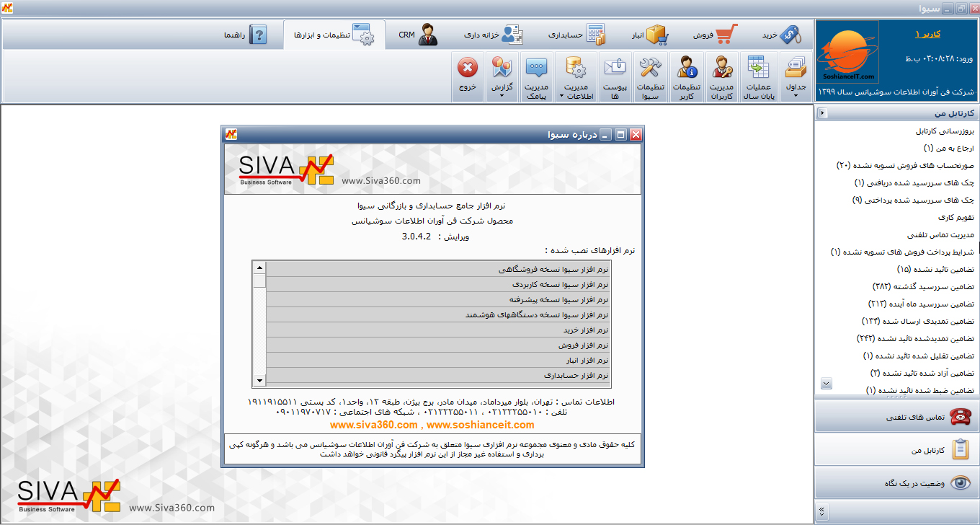Switch to the انبار (Warehouse) tab

(x=650, y=35)
